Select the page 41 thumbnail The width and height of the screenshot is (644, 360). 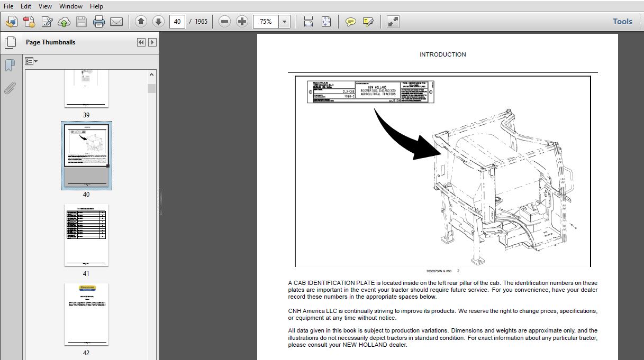[x=86, y=235]
